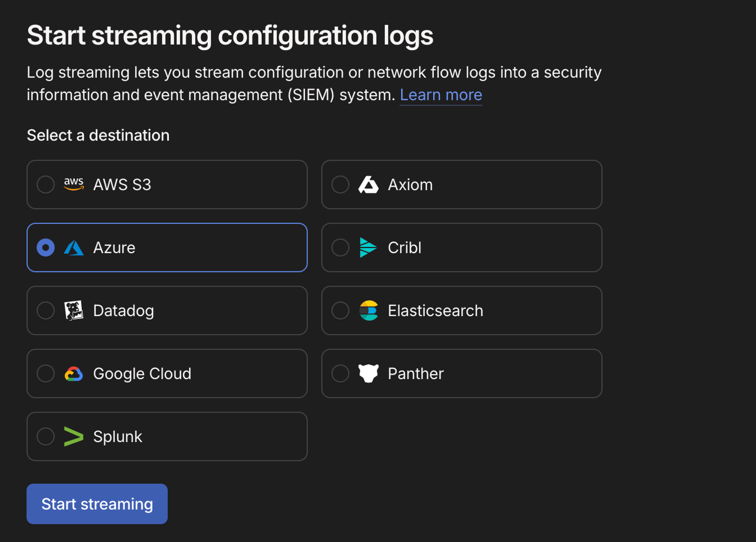Click the AWS S3 label text

(x=122, y=185)
